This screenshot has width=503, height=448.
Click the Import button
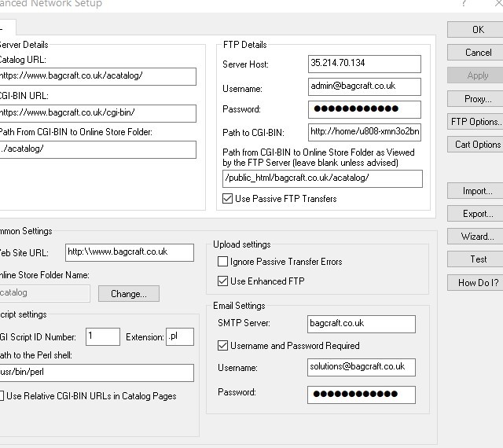pyautogui.click(x=477, y=191)
